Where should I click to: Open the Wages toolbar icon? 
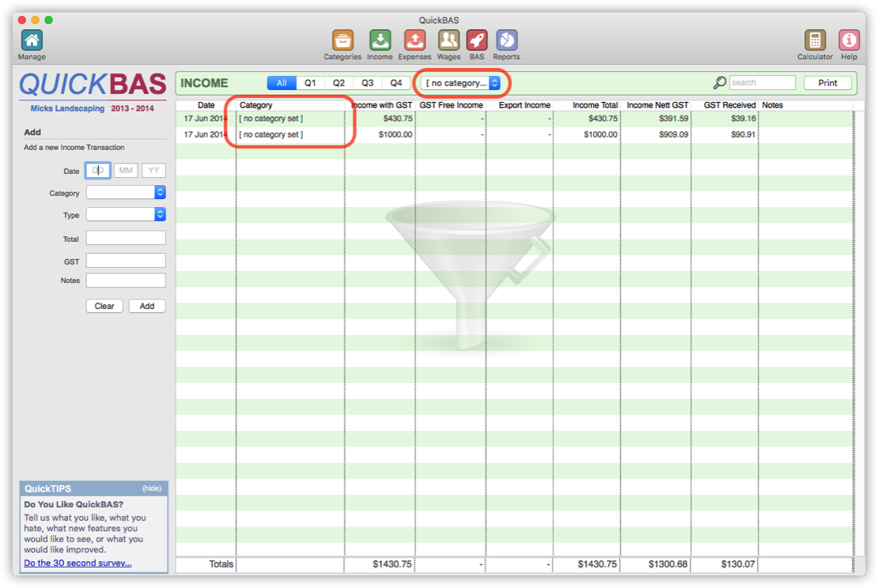point(448,40)
